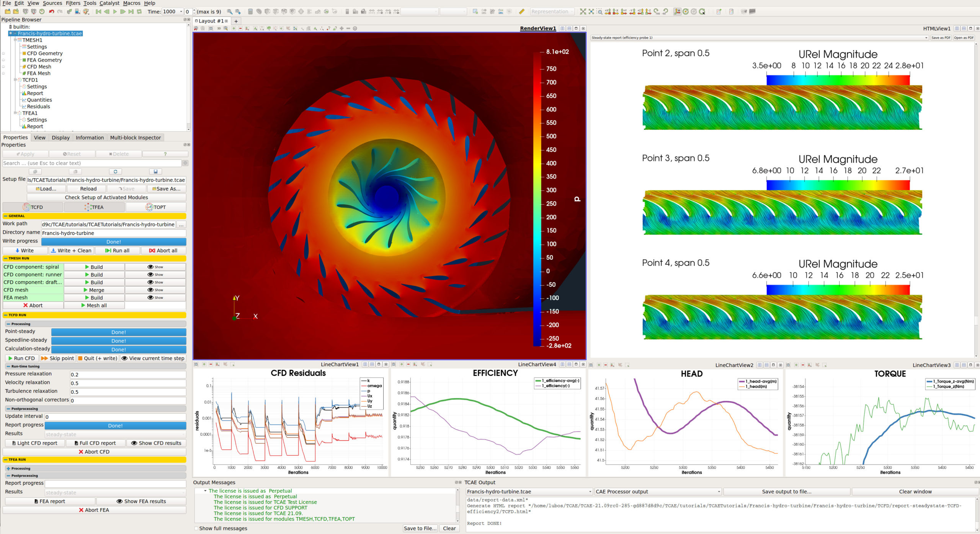The image size is (980, 534).
Task: Open the Filters menu
Action: tap(73, 3)
